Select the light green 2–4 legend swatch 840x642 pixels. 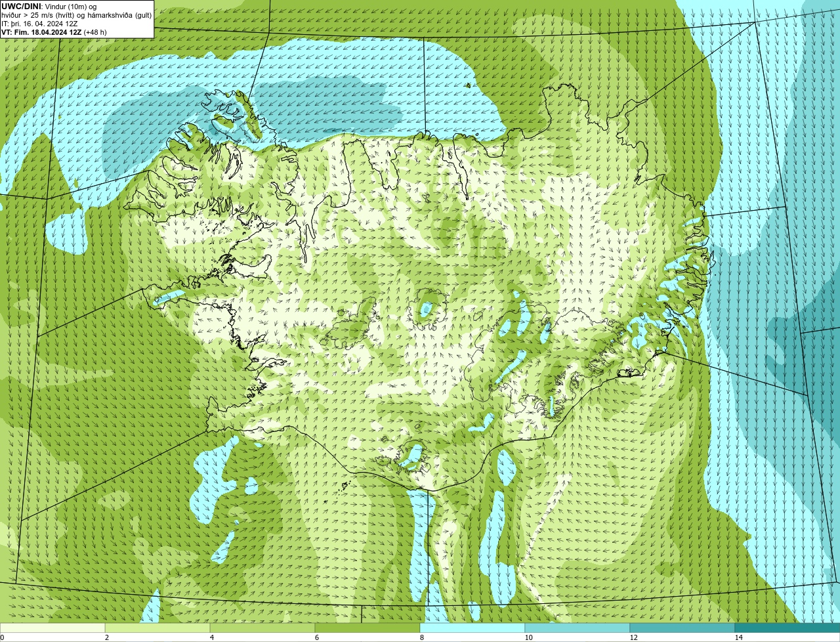157,628
